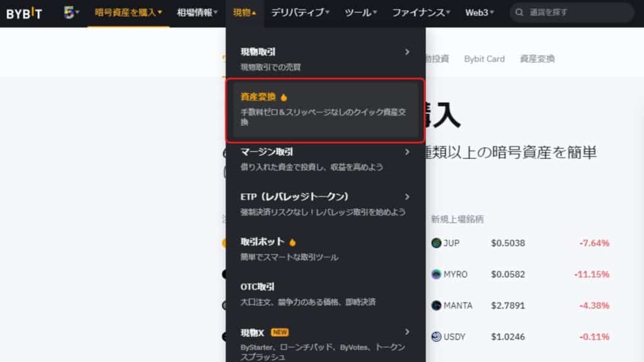The height and width of the screenshot is (362, 644).
Task: Expand 相場情報 dropdown
Action: click(197, 13)
